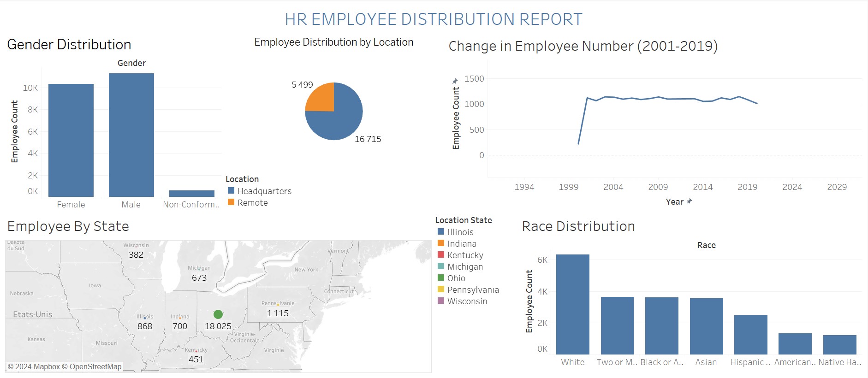Image resolution: width=868 pixels, height=378 pixels.
Task: Select Wisconsin in Location State legend
Action: tap(467, 301)
